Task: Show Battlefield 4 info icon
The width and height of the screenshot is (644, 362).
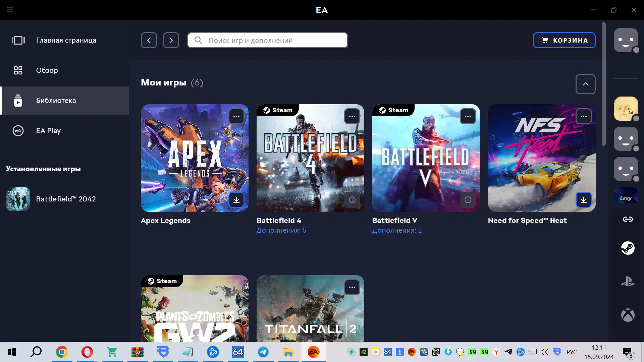Action: [352, 200]
